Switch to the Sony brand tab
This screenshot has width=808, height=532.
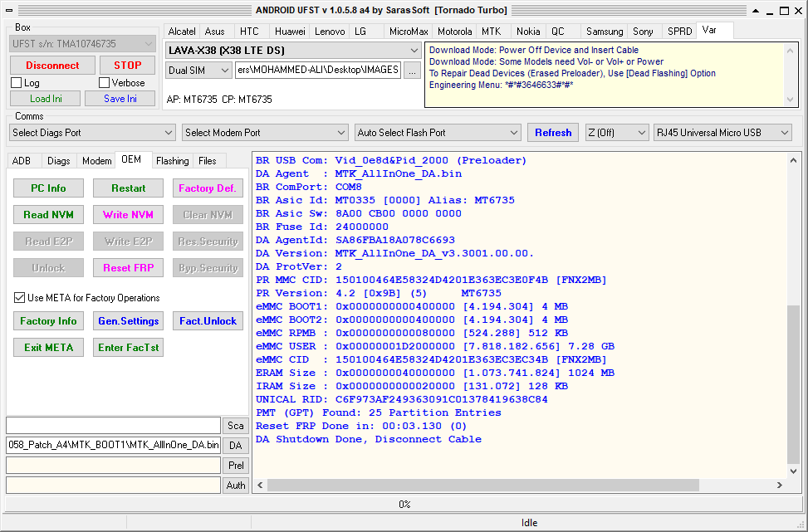coord(643,32)
